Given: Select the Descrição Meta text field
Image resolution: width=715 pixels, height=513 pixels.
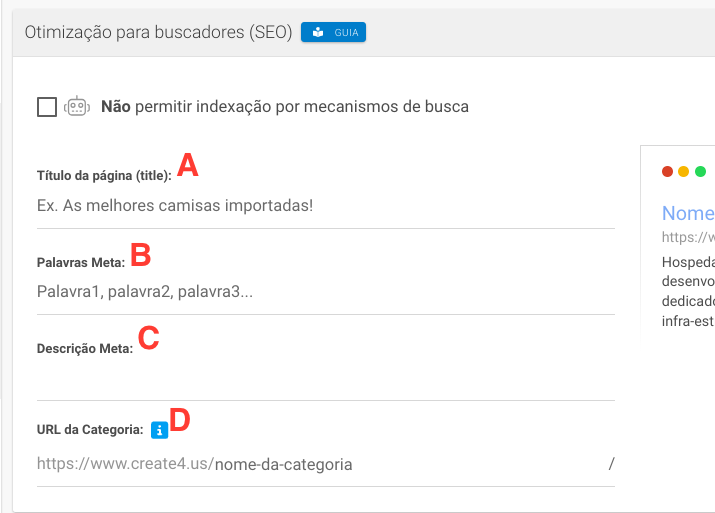Looking at the screenshot, I should pos(325,380).
